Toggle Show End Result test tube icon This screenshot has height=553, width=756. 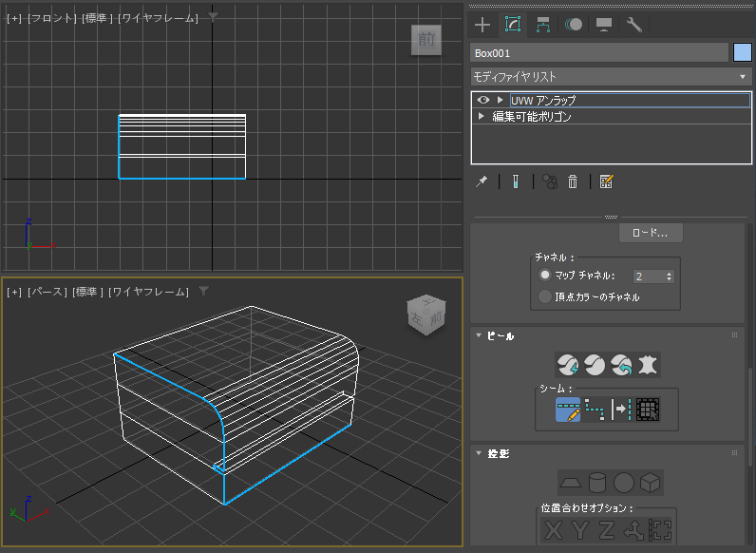(x=516, y=181)
